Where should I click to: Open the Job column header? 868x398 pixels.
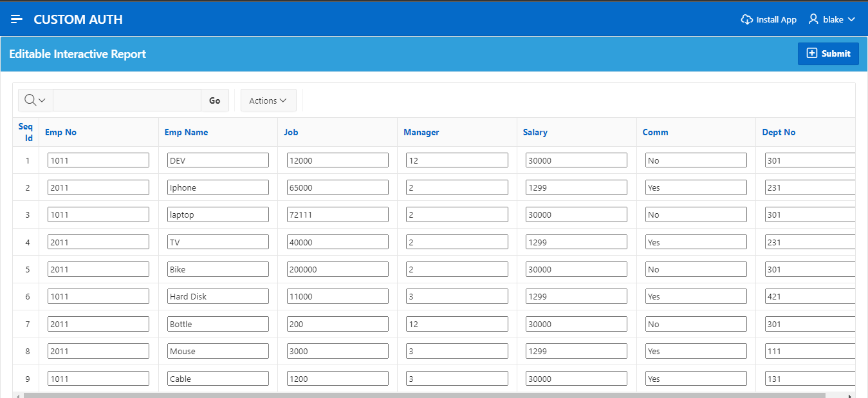[x=291, y=132]
